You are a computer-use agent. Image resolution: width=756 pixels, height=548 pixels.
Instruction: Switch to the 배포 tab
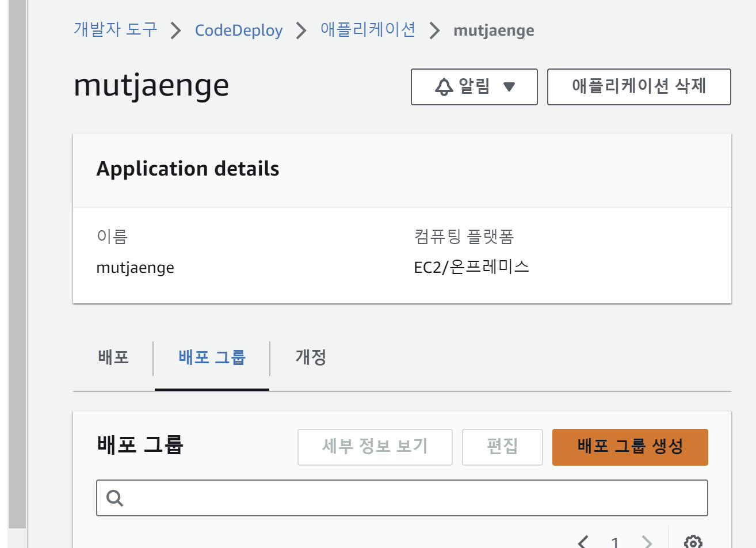tap(113, 357)
